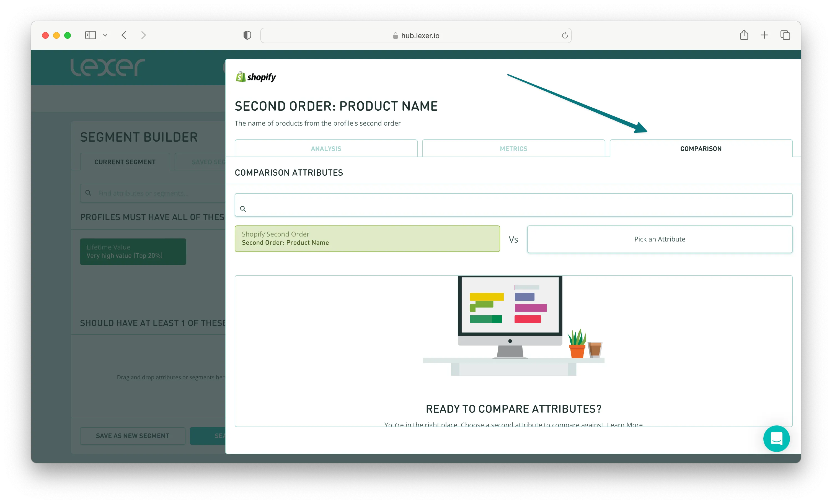
Task: Click the Shopify logo
Action: (256, 77)
